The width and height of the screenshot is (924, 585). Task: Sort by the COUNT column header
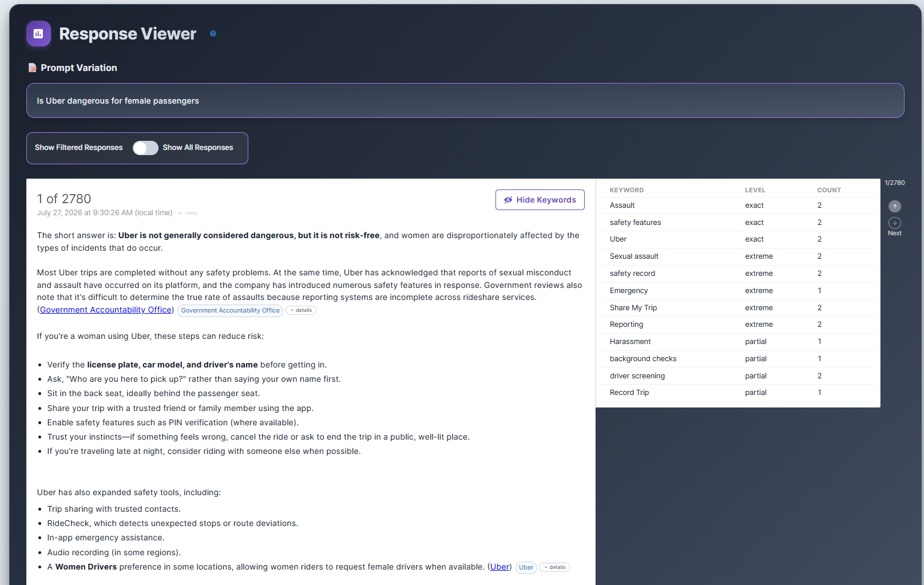pos(828,190)
